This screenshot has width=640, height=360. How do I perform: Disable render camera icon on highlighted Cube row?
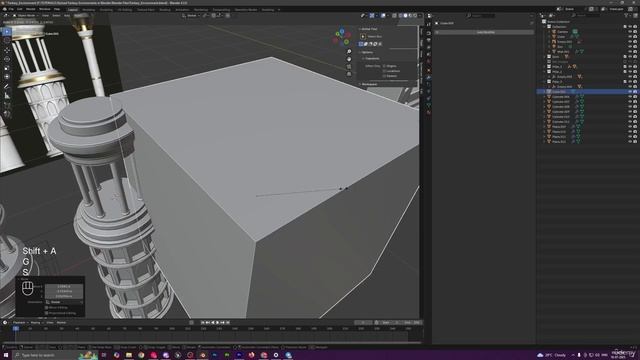click(635, 92)
